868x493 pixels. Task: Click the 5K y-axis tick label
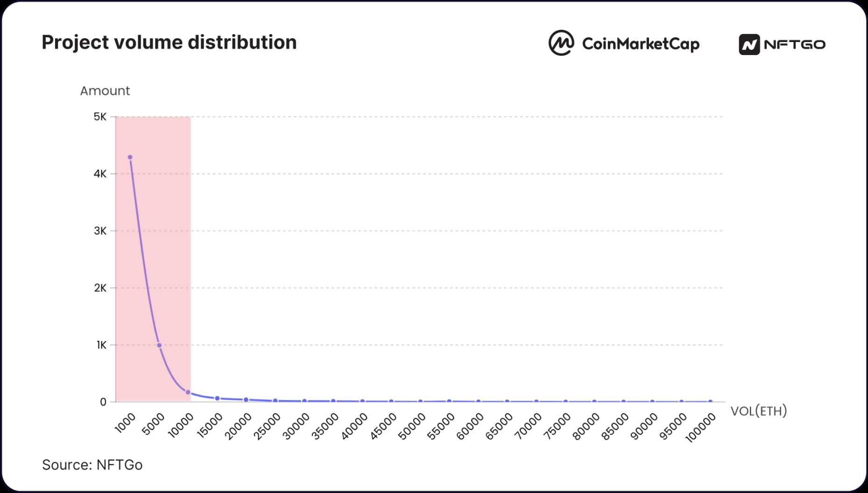[x=100, y=117]
